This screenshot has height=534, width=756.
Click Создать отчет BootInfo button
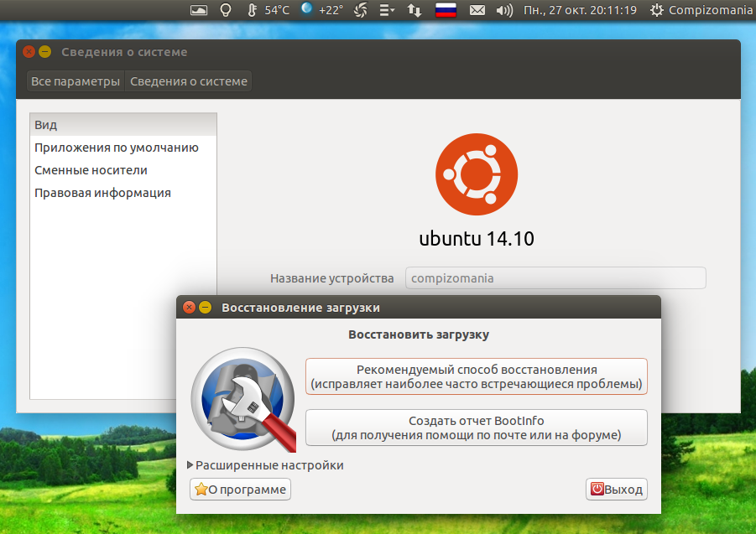[477, 428]
